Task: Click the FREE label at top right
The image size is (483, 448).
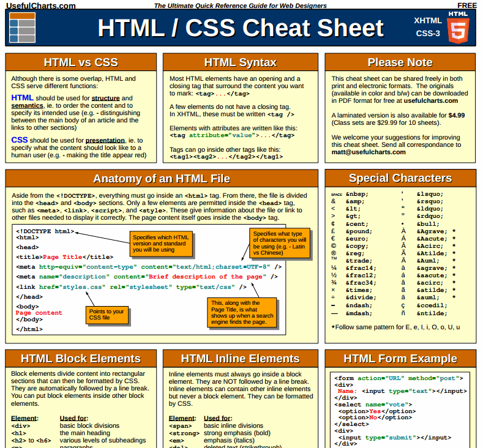Action: point(467,6)
